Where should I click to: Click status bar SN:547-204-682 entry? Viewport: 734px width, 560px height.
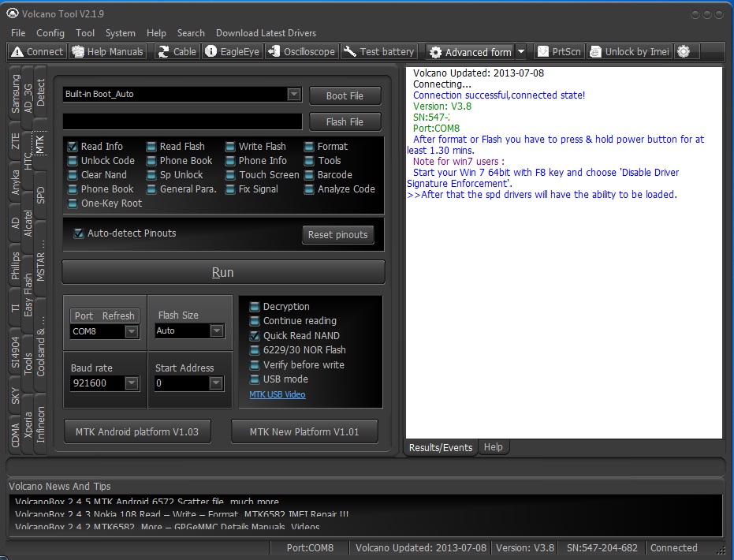[602, 548]
